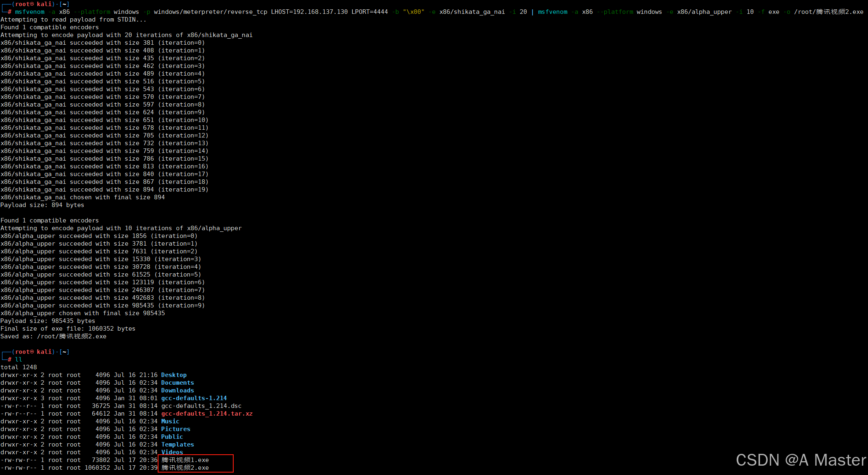Click the Final size of exe file line
The height and width of the screenshot is (475, 868).
pos(68,329)
